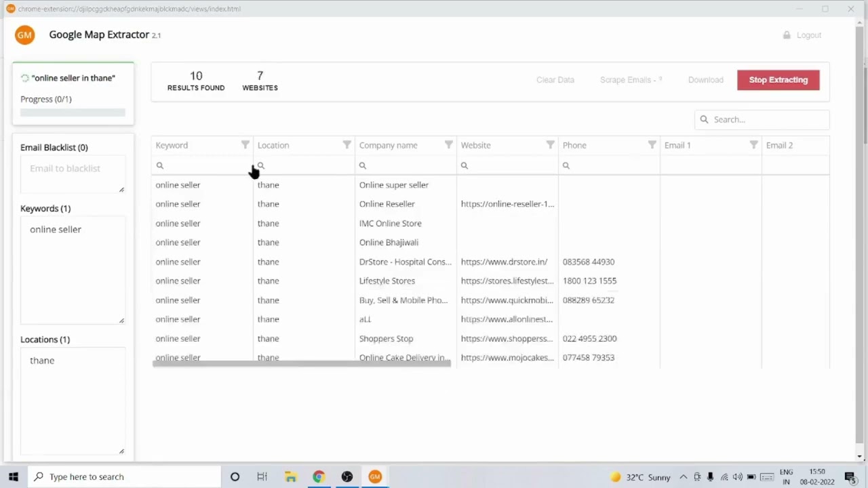
Task: Click the stores.lifestylest website URL cell
Action: 507,281
